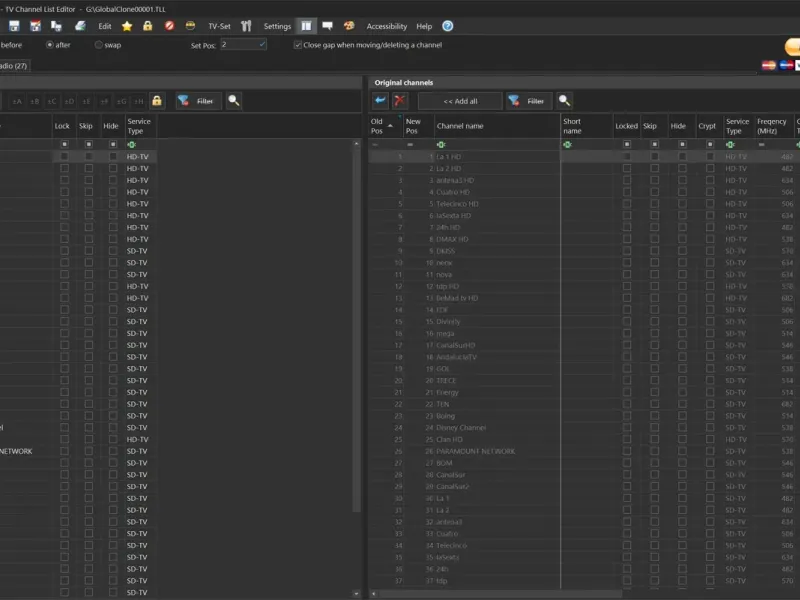This screenshot has width=800, height=600.
Task: Click the speech bubble icon in toolbar
Action: pos(327,26)
